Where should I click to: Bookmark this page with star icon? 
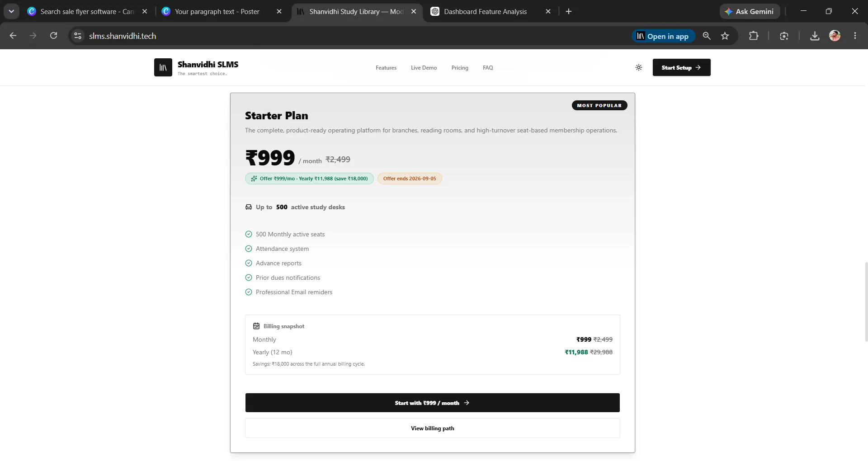725,36
